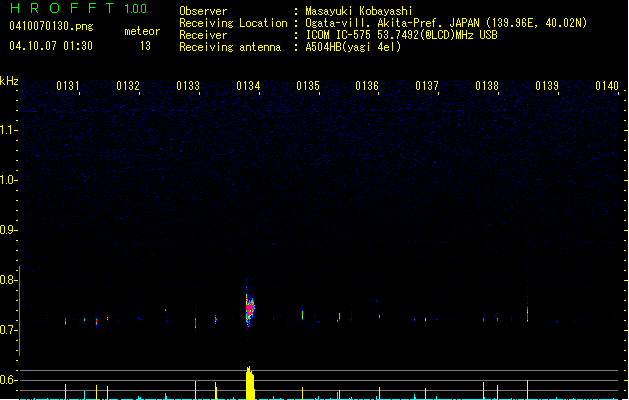Click the 1.0 kHz frequency tick label

tap(8, 180)
